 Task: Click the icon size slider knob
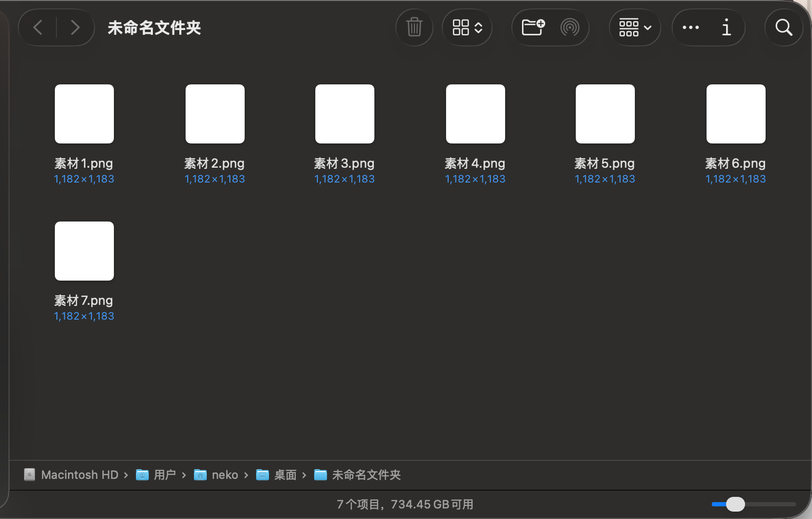(x=735, y=504)
